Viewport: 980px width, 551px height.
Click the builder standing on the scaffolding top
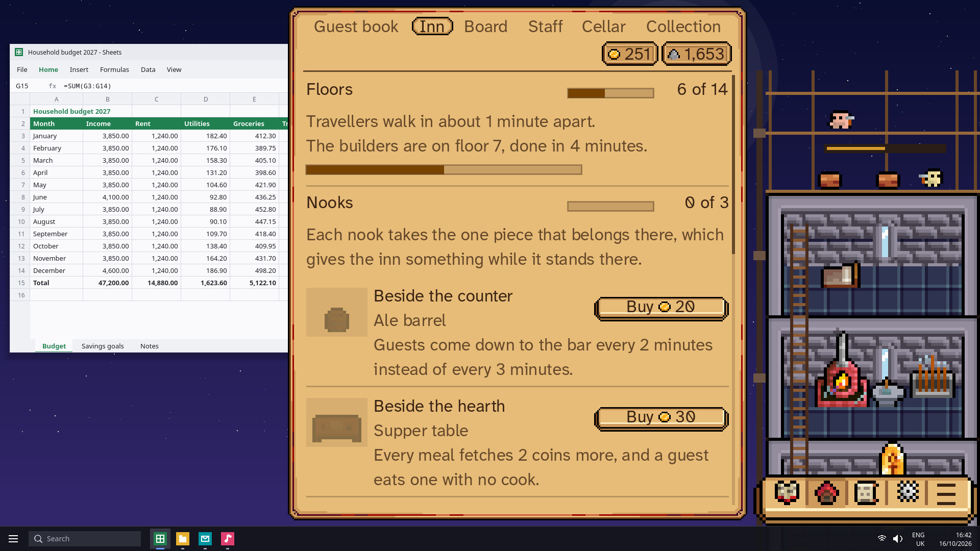[840, 120]
